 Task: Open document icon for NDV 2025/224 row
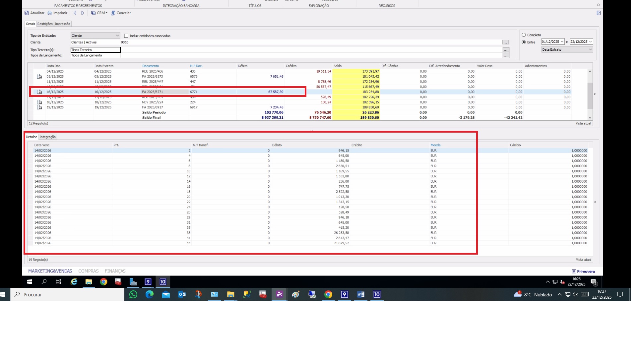tap(39, 102)
